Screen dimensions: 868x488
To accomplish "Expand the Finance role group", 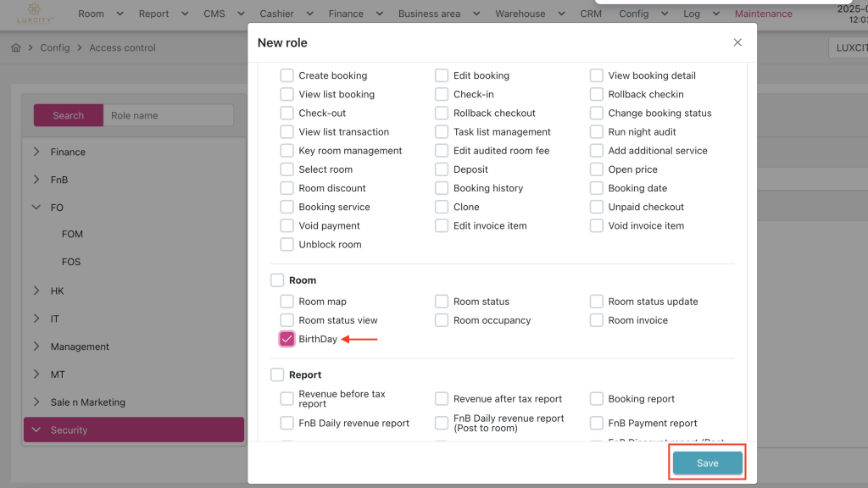I will coord(36,152).
